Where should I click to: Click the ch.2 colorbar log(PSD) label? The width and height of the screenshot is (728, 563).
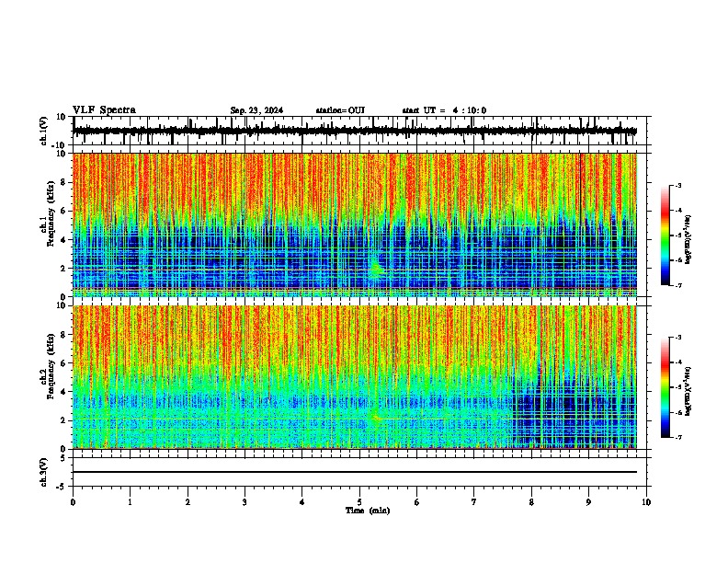click(x=688, y=392)
